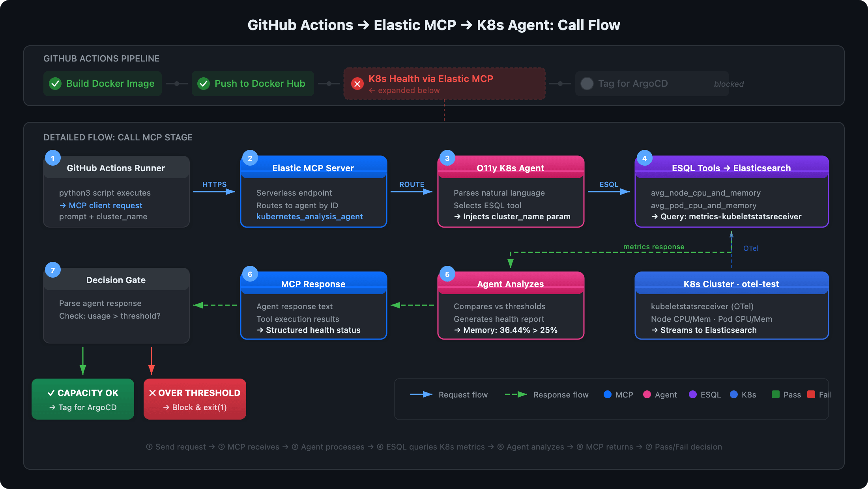Open the kubernetes_analysis_agent link
The image size is (868, 489).
pos(310,217)
